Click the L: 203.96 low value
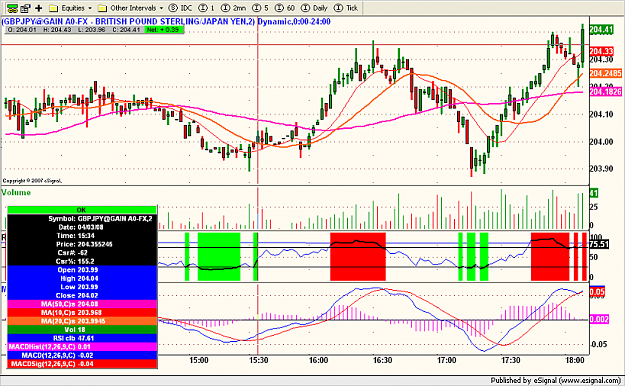The height and width of the screenshot is (386, 625). [91, 30]
